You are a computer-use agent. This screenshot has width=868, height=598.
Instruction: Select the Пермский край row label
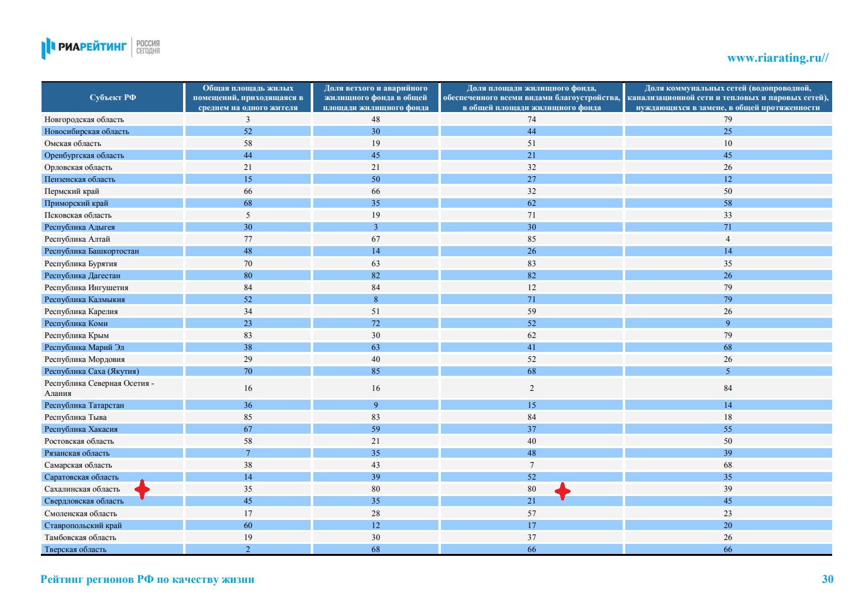(72, 191)
